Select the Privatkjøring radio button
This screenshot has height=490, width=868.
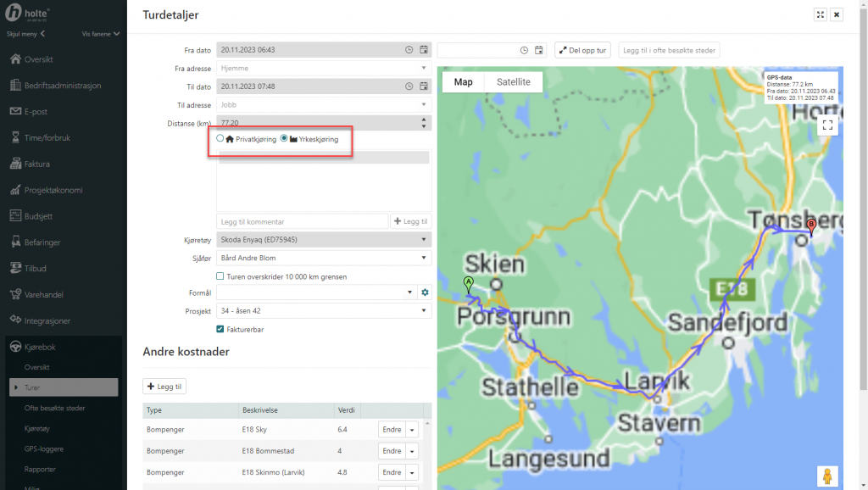pyautogui.click(x=220, y=138)
